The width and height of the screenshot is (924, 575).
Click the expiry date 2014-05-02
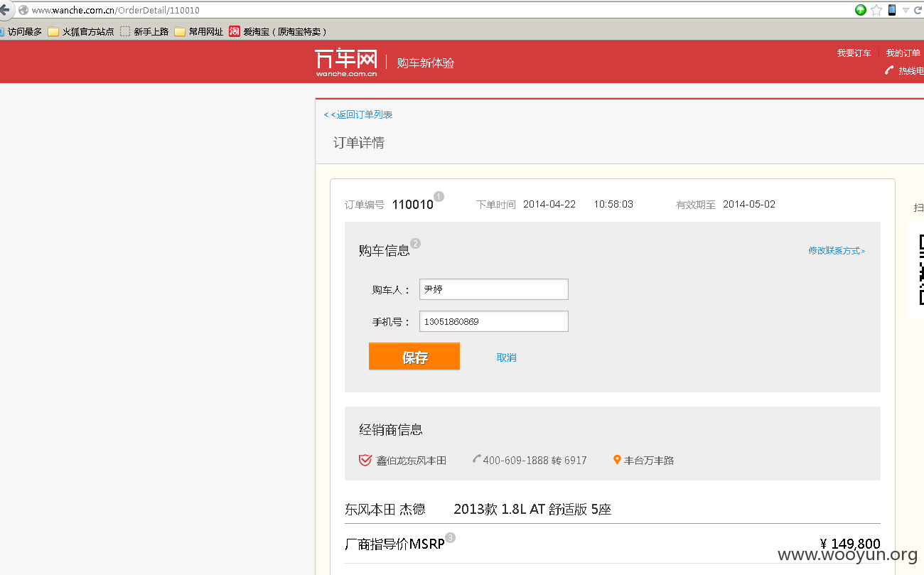749,204
